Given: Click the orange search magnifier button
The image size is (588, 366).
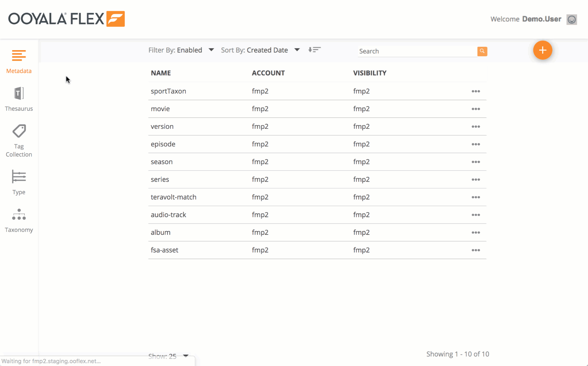Looking at the screenshot, I should point(482,51).
